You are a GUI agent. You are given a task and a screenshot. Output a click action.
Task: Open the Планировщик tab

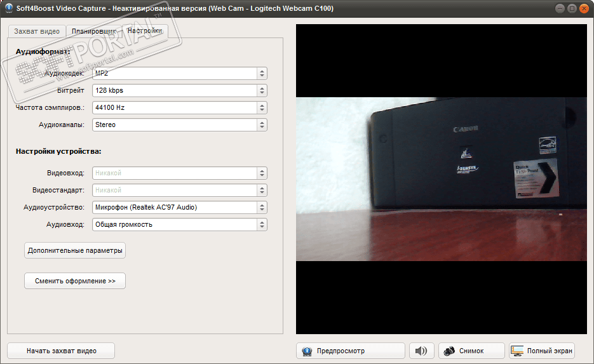click(x=93, y=31)
